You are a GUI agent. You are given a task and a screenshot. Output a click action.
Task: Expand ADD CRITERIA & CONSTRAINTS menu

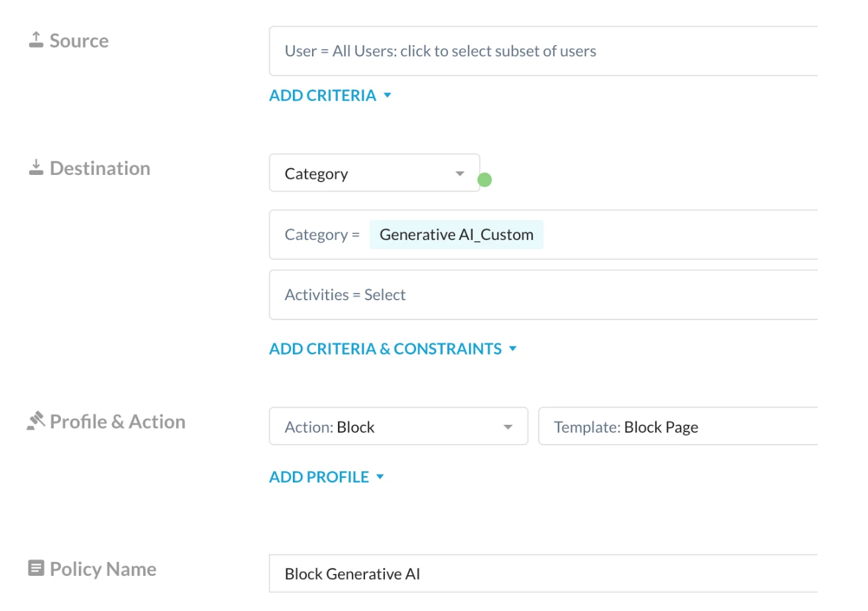tap(392, 349)
